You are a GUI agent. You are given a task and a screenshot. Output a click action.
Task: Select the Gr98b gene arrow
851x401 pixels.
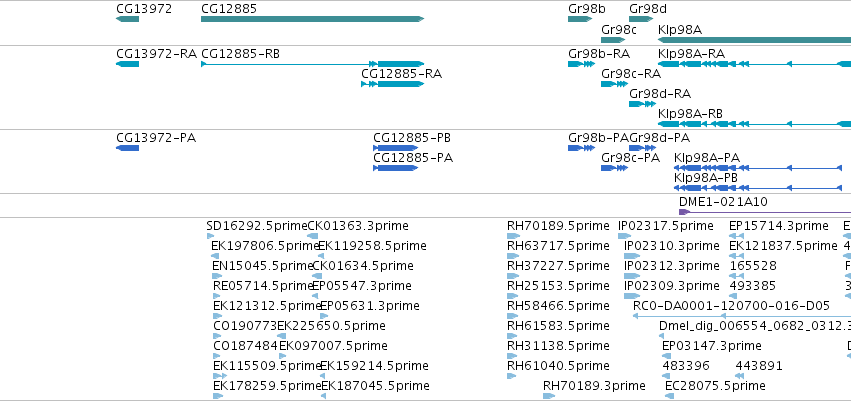click(x=580, y=19)
